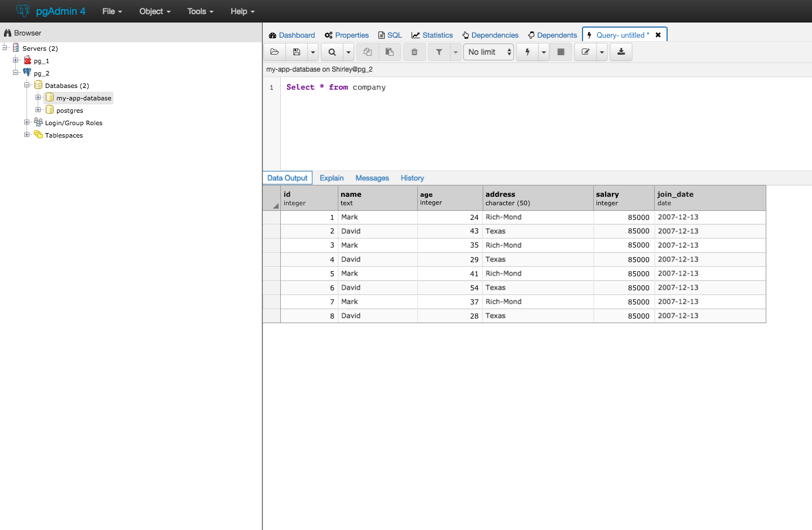The height and width of the screenshot is (530, 812).
Task: Switch to the Messages tab
Action: 372,178
